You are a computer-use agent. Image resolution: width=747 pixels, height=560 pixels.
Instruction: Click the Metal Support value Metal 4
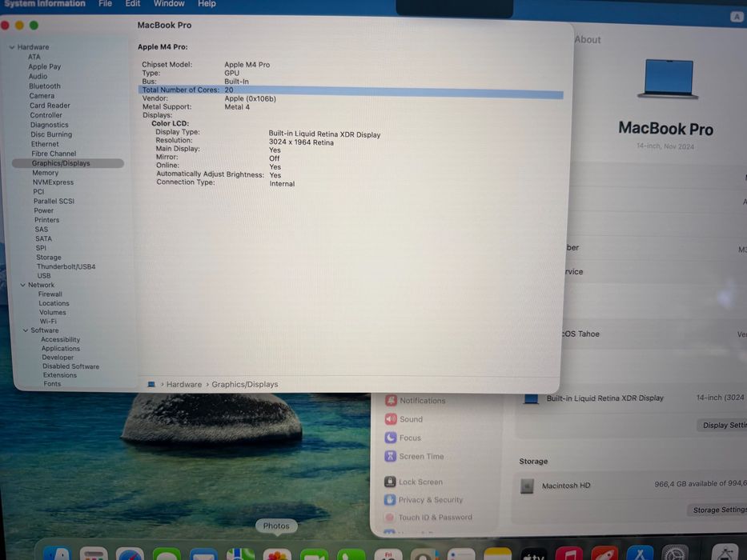[x=237, y=107]
